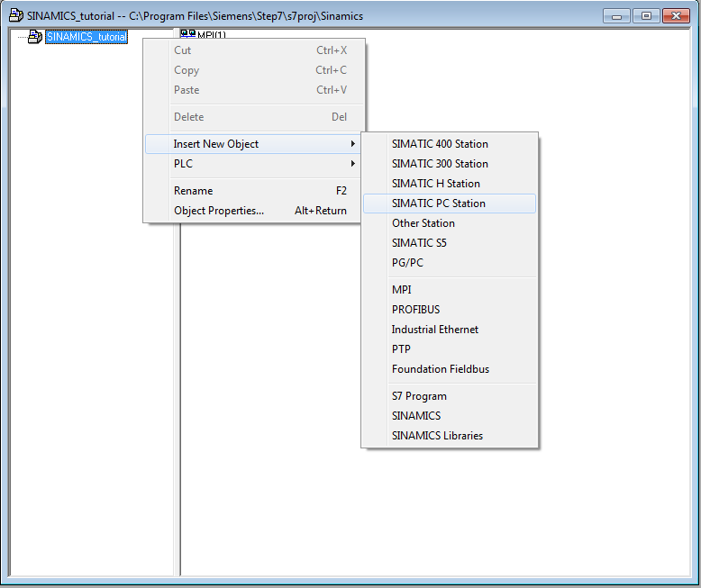This screenshot has width=701, height=588.
Task: Choose Paste from the context menu
Action: (254, 90)
